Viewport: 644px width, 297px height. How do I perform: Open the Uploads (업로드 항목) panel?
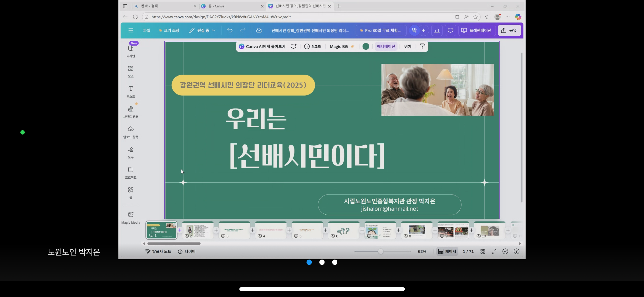[131, 132]
